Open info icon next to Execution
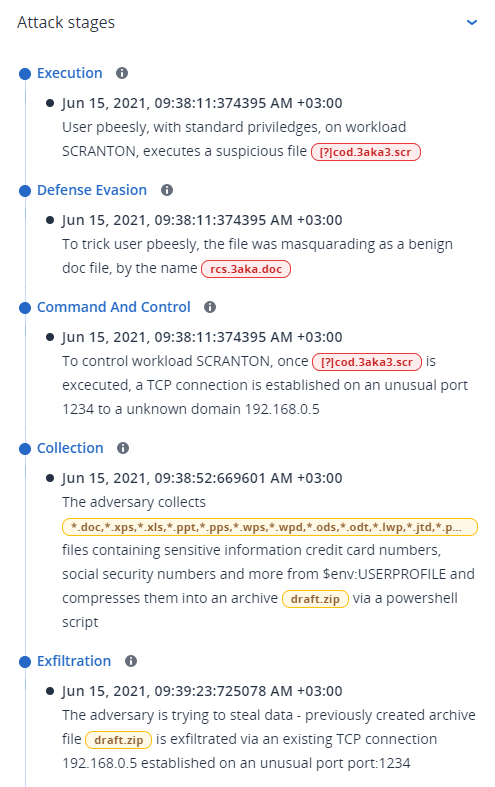The height and width of the screenshot is (787, 495). click(x=121, y=73)
